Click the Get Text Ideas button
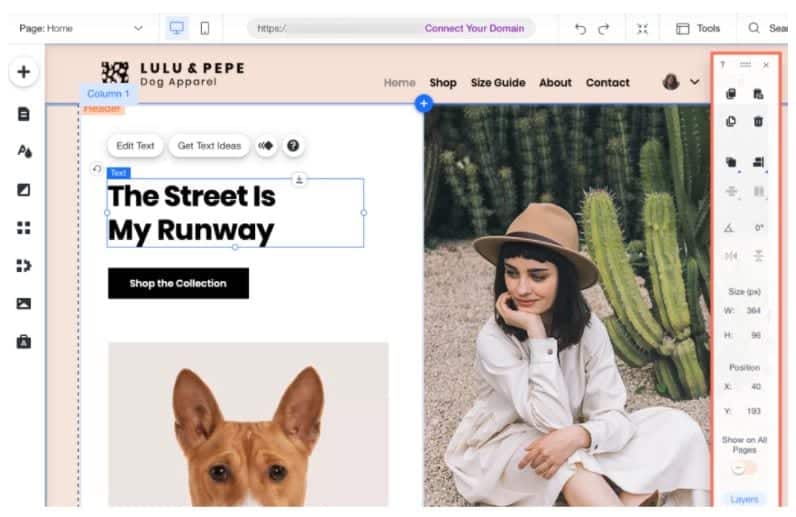Screen dimensions: 796x517 pyautogui.click(x=209, y=146)
